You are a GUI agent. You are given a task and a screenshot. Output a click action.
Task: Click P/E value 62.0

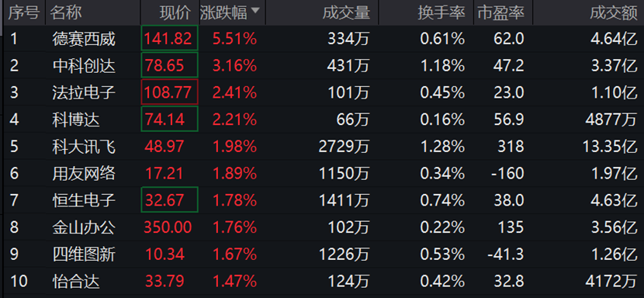click(508, 39)
